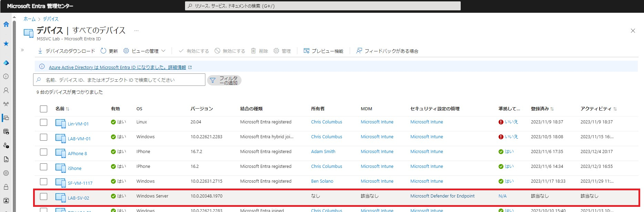Open the gear settings icon in sidebar
This screenshot has width=644, height=212.
tap(6, 173)
